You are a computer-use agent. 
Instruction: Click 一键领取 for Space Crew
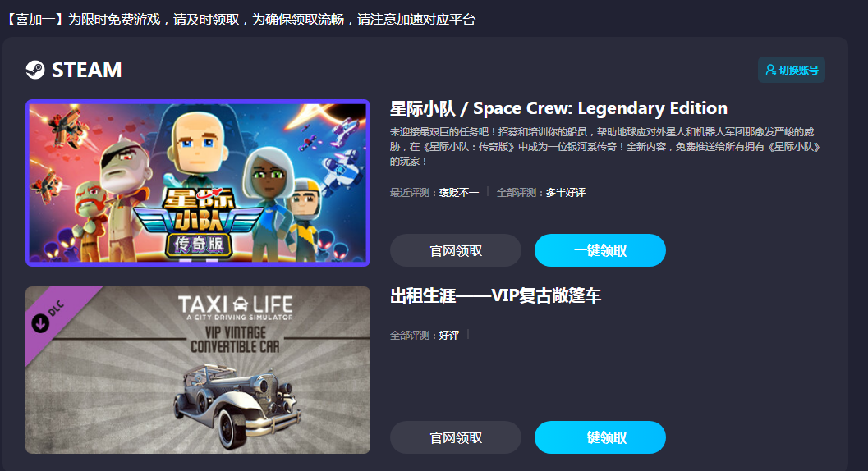(x=600, y=250)
